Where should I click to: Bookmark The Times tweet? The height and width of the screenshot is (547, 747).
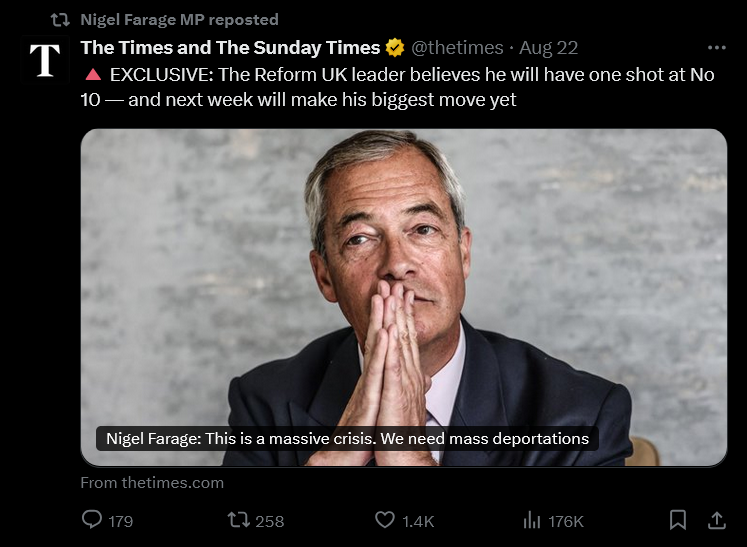click(x=677, y=520)
